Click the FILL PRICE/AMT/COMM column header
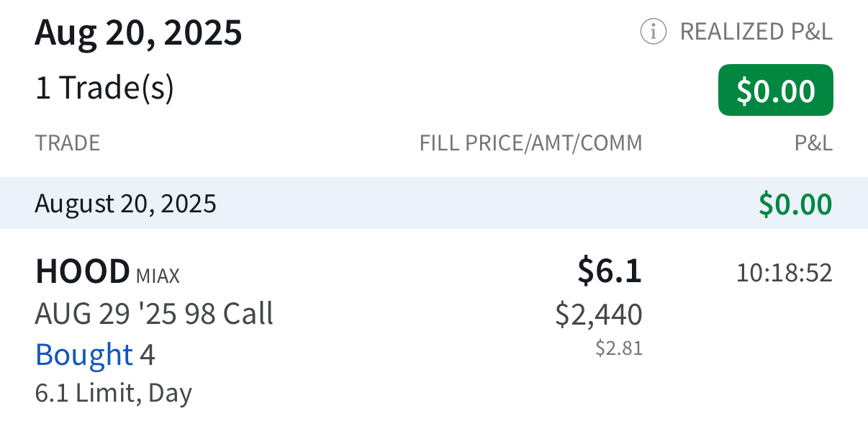 pos(530,143)
